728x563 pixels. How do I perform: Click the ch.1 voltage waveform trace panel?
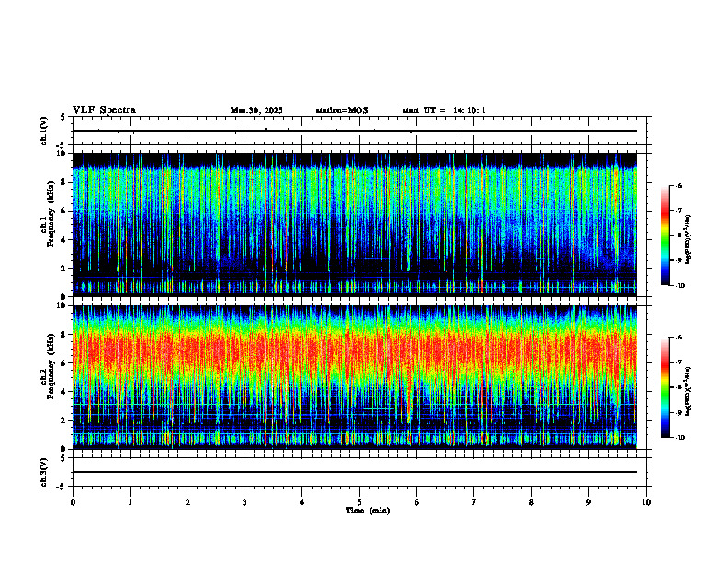pos(359,131)
